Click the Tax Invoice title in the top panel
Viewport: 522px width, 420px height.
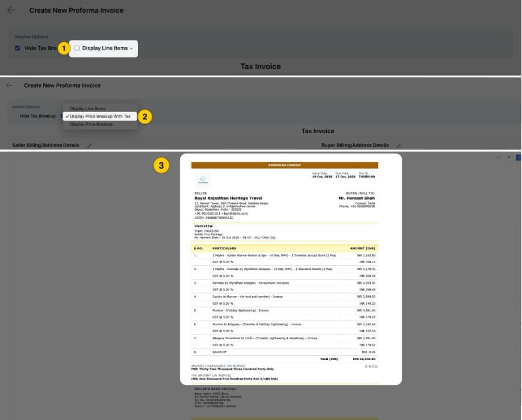[260, 66]
